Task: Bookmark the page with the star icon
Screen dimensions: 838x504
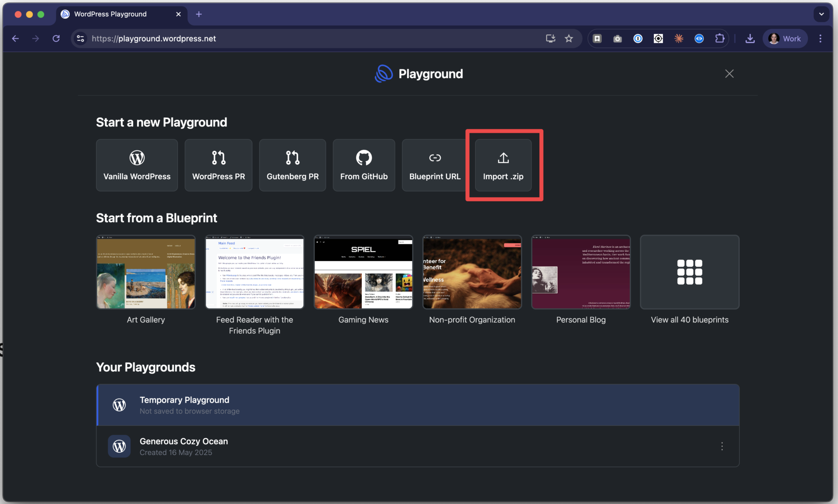Action: coord(569,38)
